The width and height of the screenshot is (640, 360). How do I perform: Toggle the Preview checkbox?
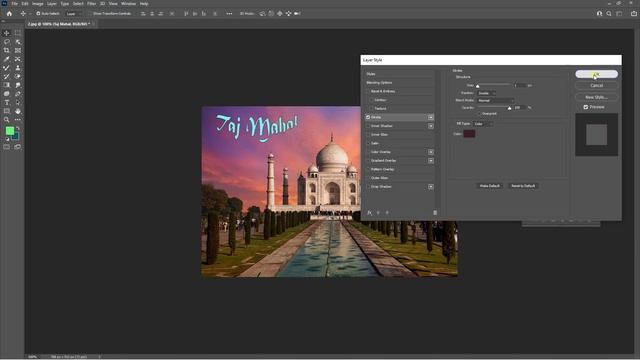point(586,107)
